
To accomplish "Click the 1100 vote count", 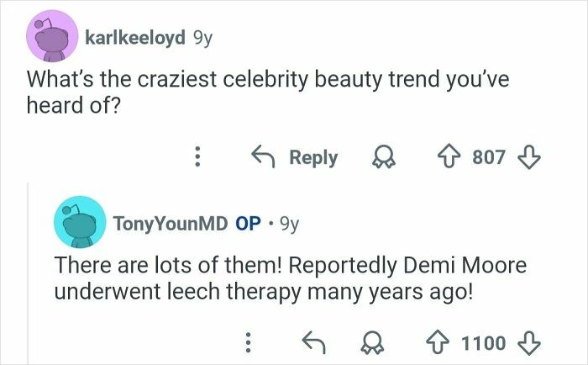I will [x=483, y=341].
